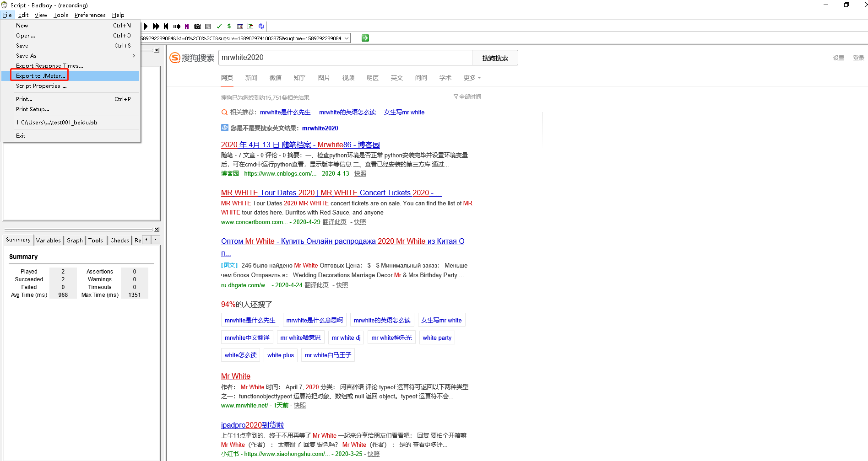Close the Summary pane

pyautogui.click(x=157, y=230)
